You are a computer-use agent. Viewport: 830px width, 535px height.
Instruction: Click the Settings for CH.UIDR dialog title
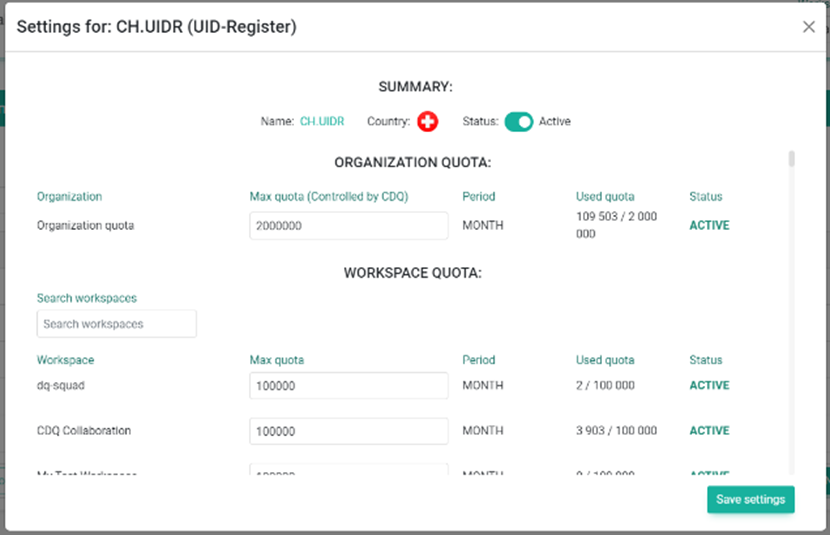tap(157, 26)
